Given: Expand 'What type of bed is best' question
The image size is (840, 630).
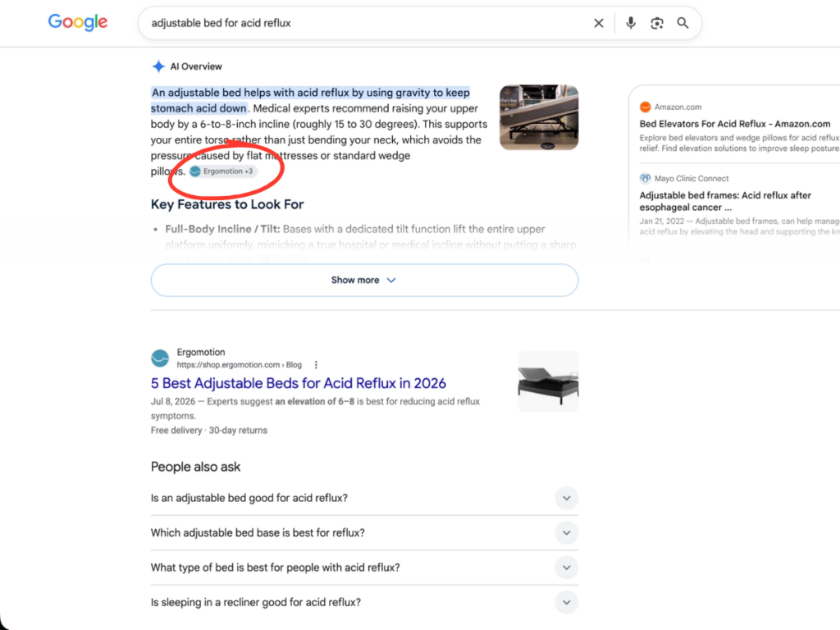Looking at the screenshot, I should [x=364, y=568].
